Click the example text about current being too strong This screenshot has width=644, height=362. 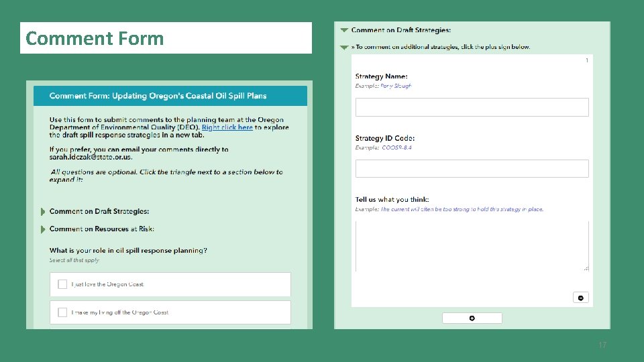(449, 209)
